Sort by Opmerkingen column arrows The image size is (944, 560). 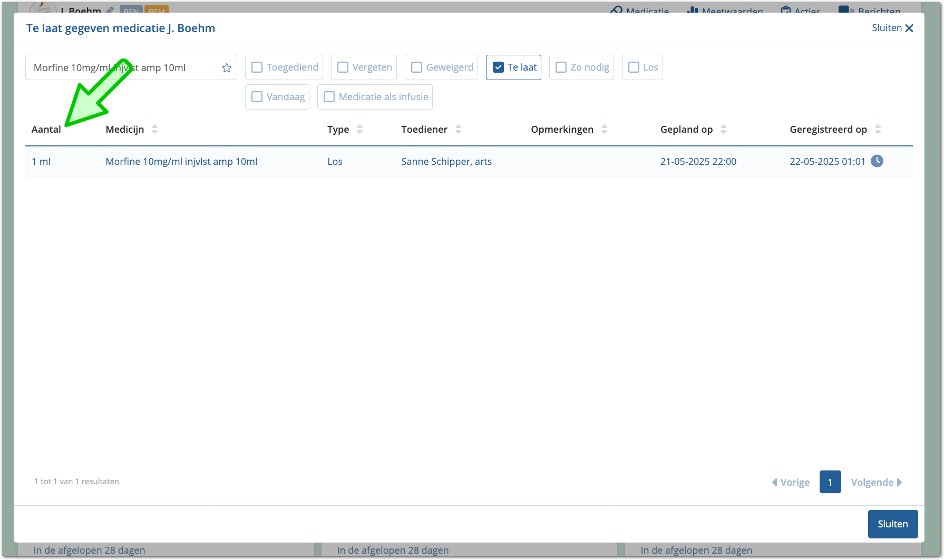click(604, 130)
